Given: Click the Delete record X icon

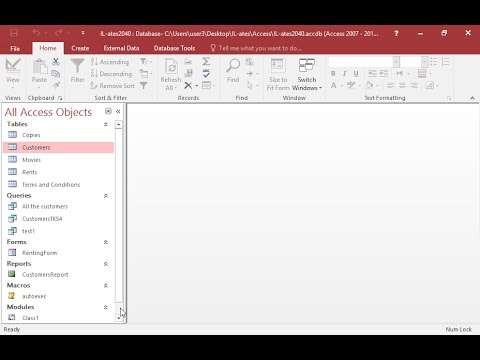Looking at the screenshot, I should [188, 86].
